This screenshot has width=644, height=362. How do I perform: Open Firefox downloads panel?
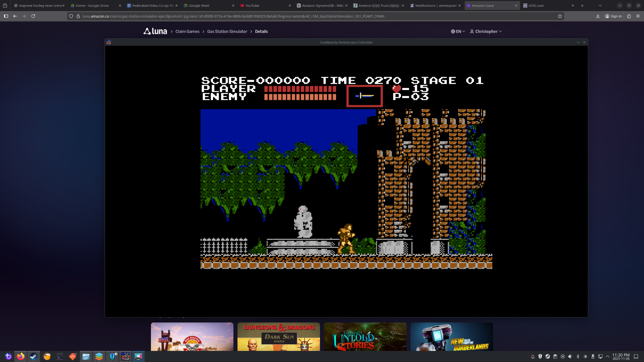598,16
